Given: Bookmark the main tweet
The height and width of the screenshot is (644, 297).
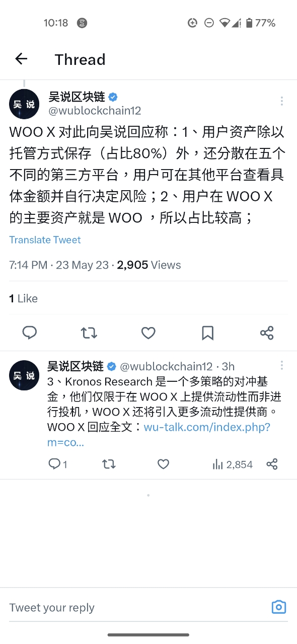Looking at the screenshot, I should click(x=207, y=333).
